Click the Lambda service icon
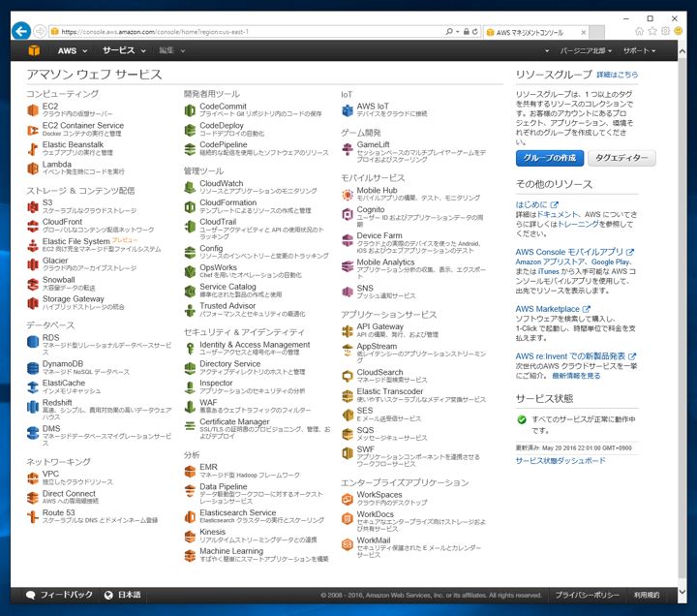 33,169
